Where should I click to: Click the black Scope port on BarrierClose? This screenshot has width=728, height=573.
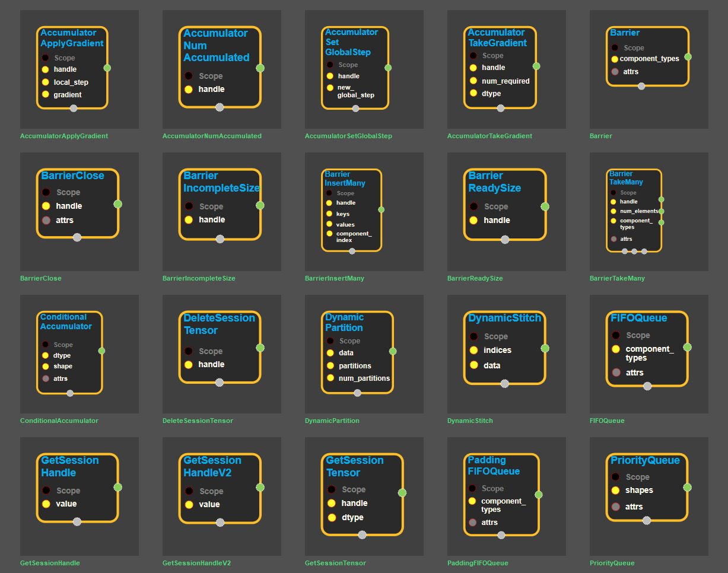click(46, 192)
